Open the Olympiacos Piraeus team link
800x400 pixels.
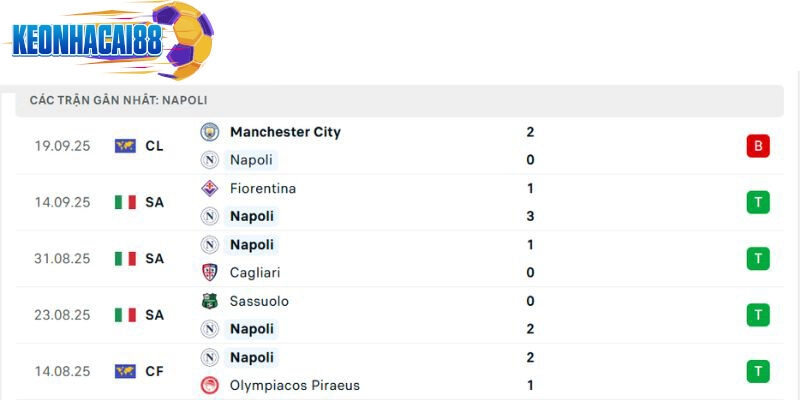[294, 385]
